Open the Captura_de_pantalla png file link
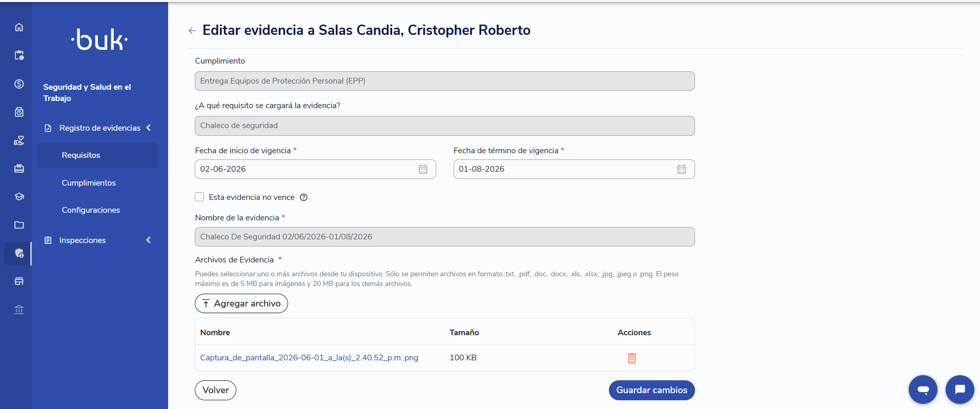 click(309, 358)
